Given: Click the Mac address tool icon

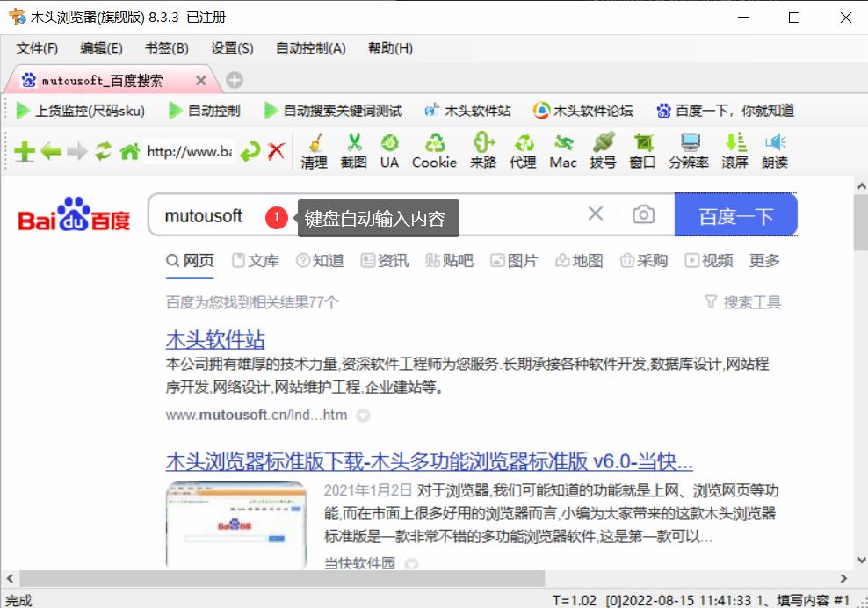Looking at the screenshot, I should 562,151.
